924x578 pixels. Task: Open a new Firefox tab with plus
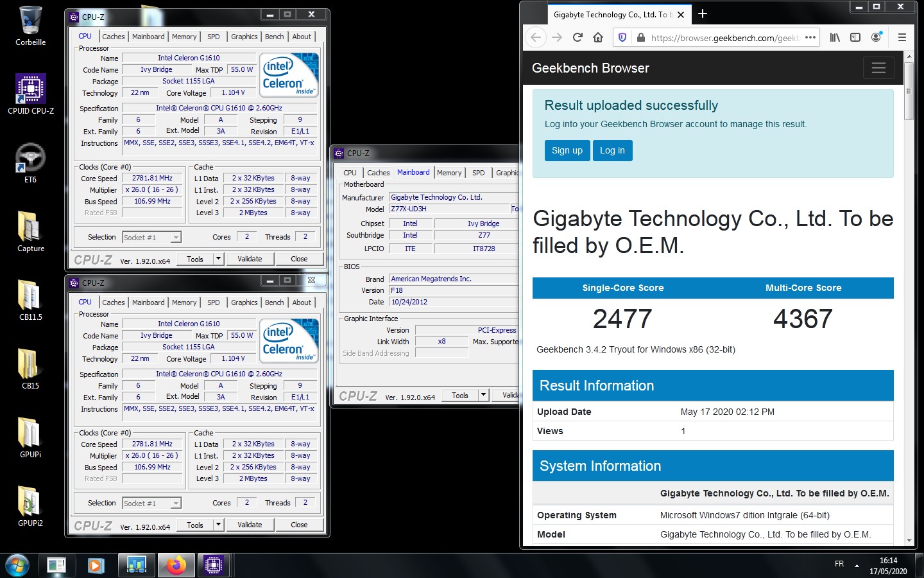coord(703,13)
